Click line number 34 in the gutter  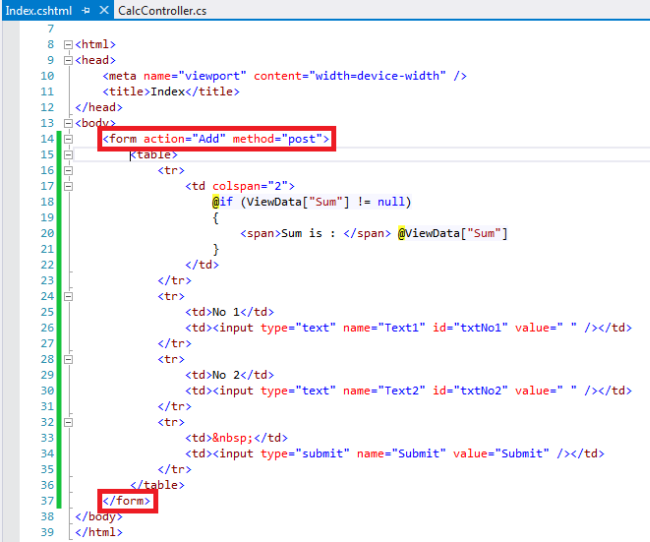(47, 454)
